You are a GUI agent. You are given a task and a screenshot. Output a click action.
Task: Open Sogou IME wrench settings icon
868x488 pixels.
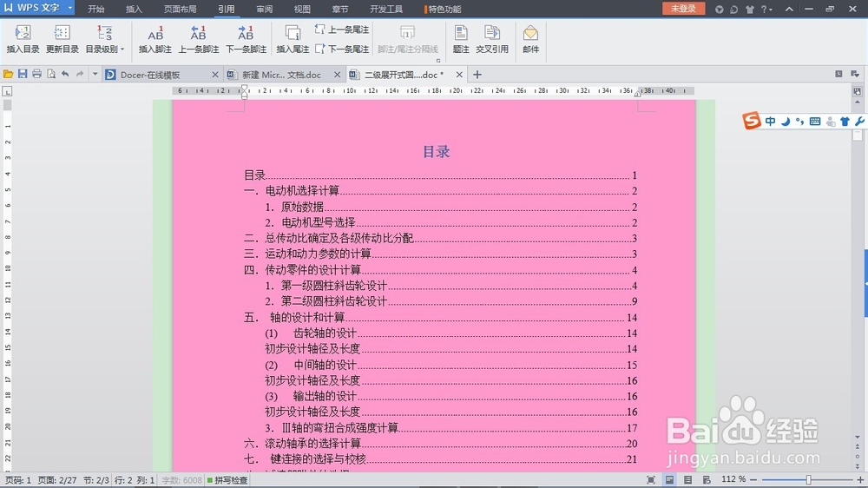pos(859,122)
